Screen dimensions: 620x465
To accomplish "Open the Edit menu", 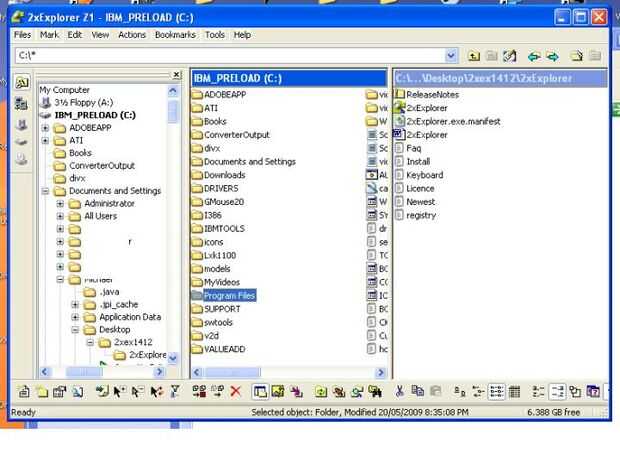I will click(74, 35).
